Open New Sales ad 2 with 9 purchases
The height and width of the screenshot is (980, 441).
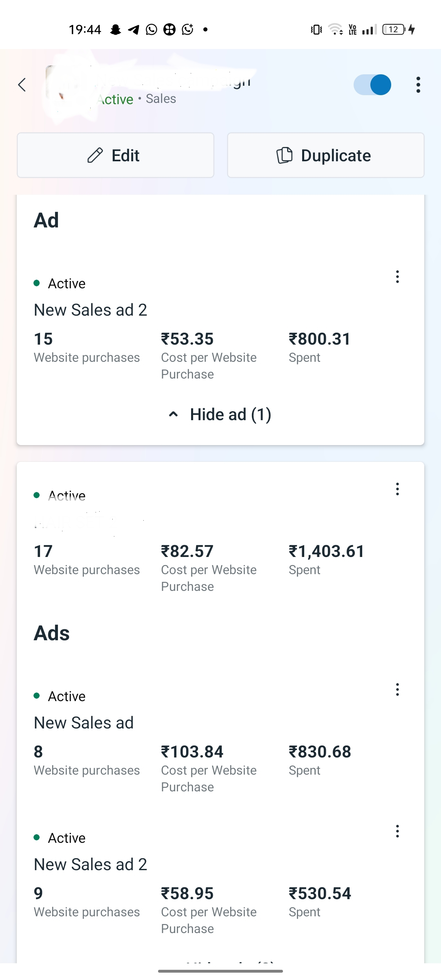(91, 864)
